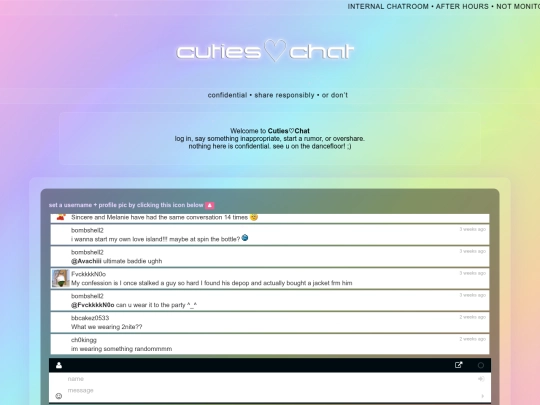
Task: Click the "Welcome to Cuties♡Chat" heading
Action: [270, 131]
